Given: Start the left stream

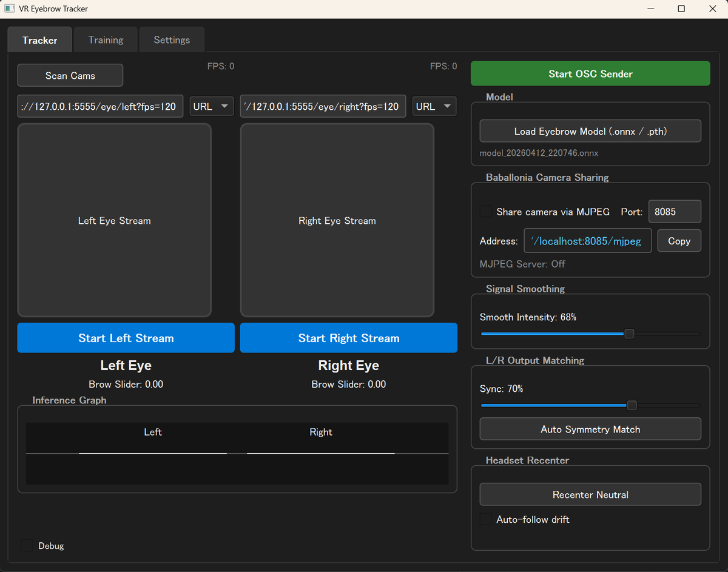Looking at the screenshot, I should [x=126, y=338].
